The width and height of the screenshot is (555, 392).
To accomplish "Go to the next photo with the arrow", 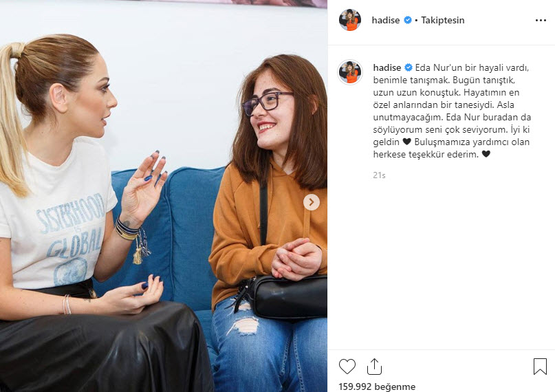I will click(312, 202).
